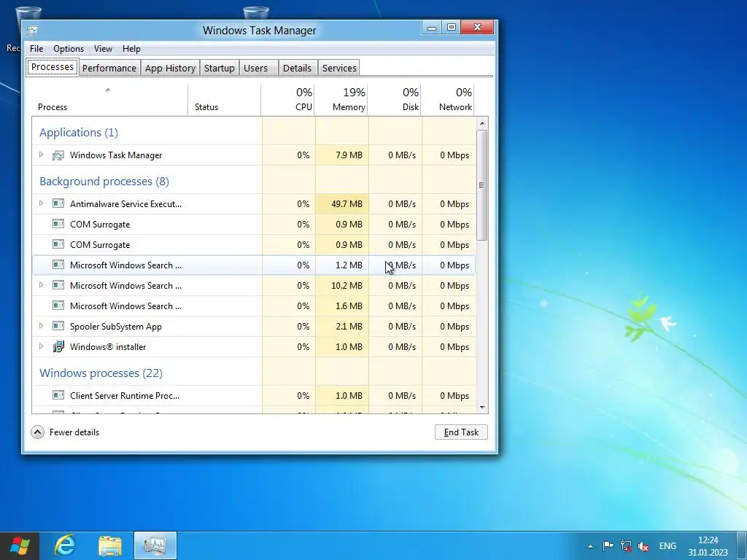The image size is (747, 560).
Task: Expand the Windows installer row
Action: point(42,346)
